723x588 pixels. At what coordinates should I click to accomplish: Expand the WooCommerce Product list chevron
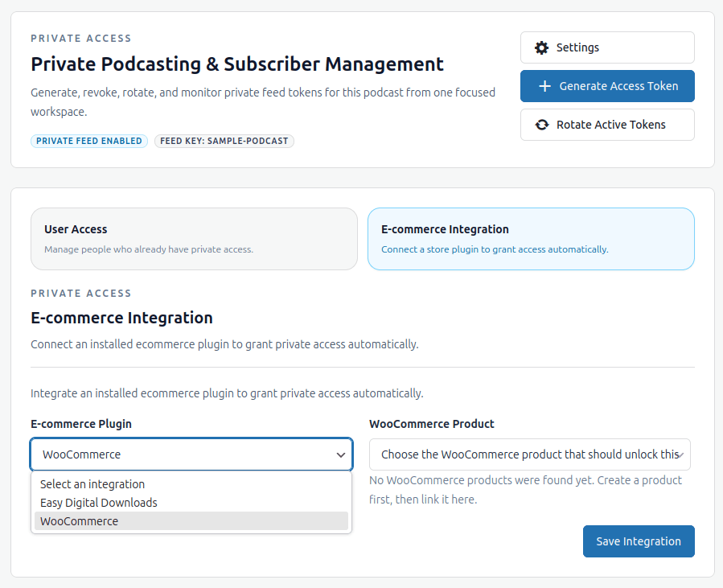[681, 454]
